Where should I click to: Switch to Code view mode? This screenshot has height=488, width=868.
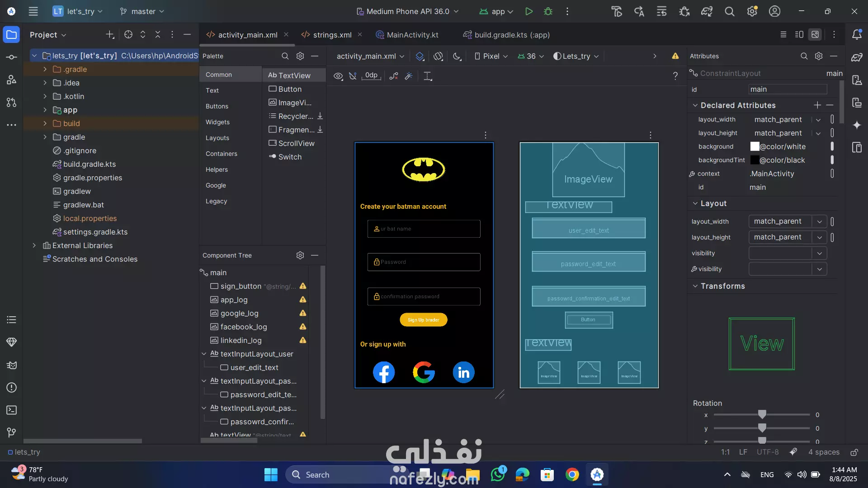pos(783,34)
